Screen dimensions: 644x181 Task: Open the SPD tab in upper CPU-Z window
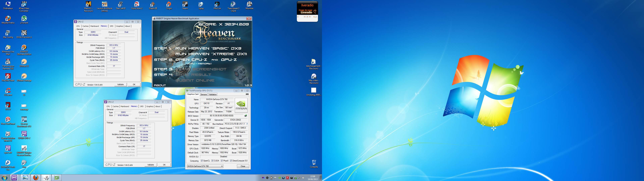pyautogui.click(x=112, y=26)
